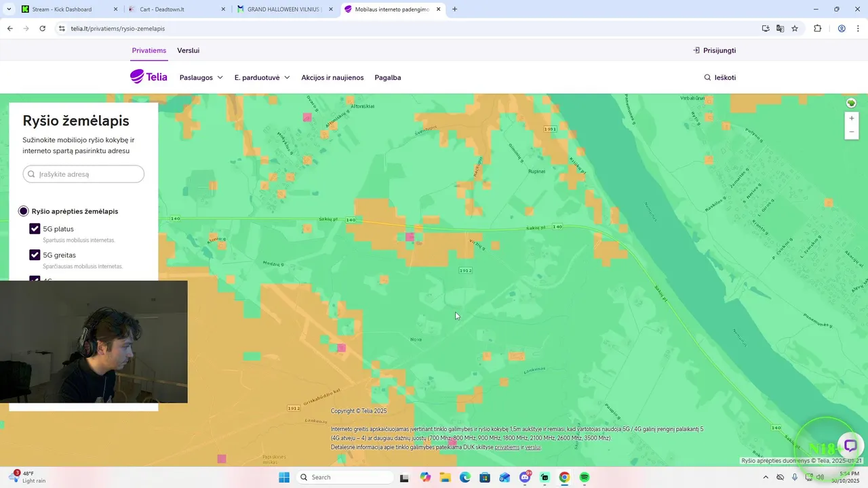868x488 pixels.
Task: Switch to Stream - Kick Dashboard tab
Action: pos(70,9)
